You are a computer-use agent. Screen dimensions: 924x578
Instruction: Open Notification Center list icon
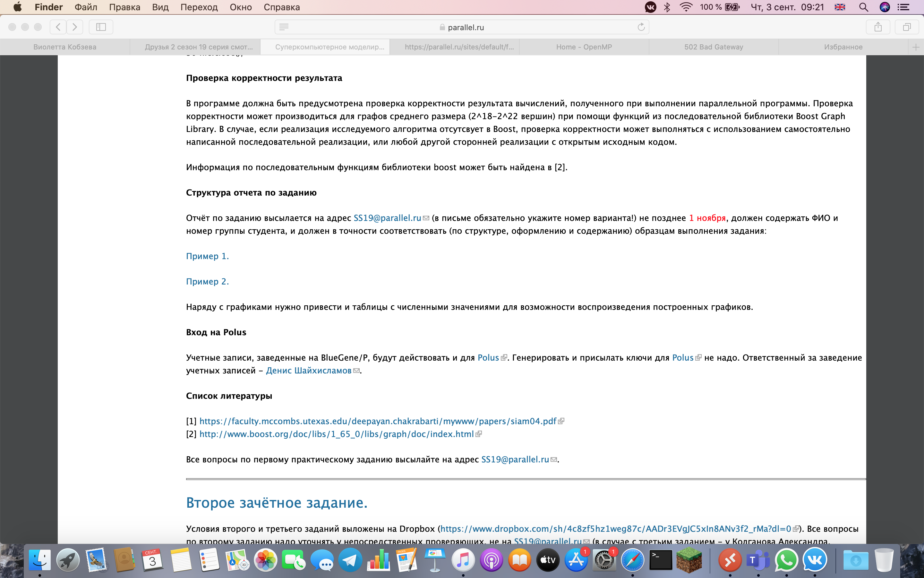point(903,7)
